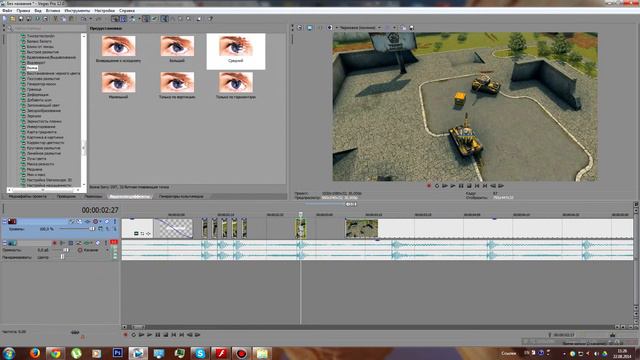This screenshot has height=360, width=640.
Task: Open video track FX icon
Action: tap(87, 221)
